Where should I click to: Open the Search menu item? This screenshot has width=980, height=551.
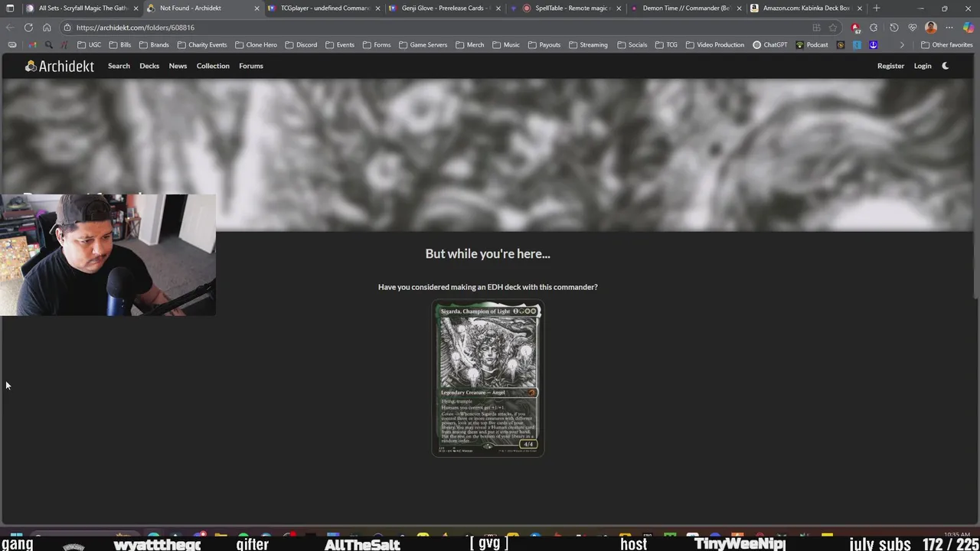coord(119,66)
